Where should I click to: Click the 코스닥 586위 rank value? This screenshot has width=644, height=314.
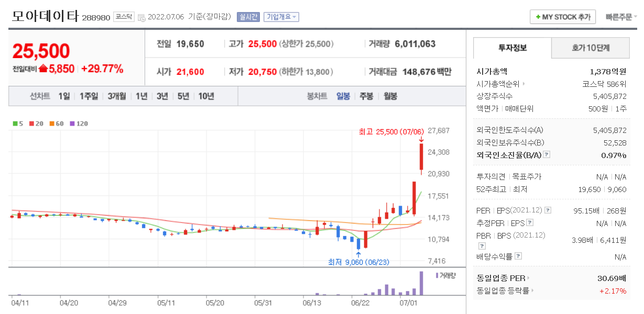[x=604, y=84]
